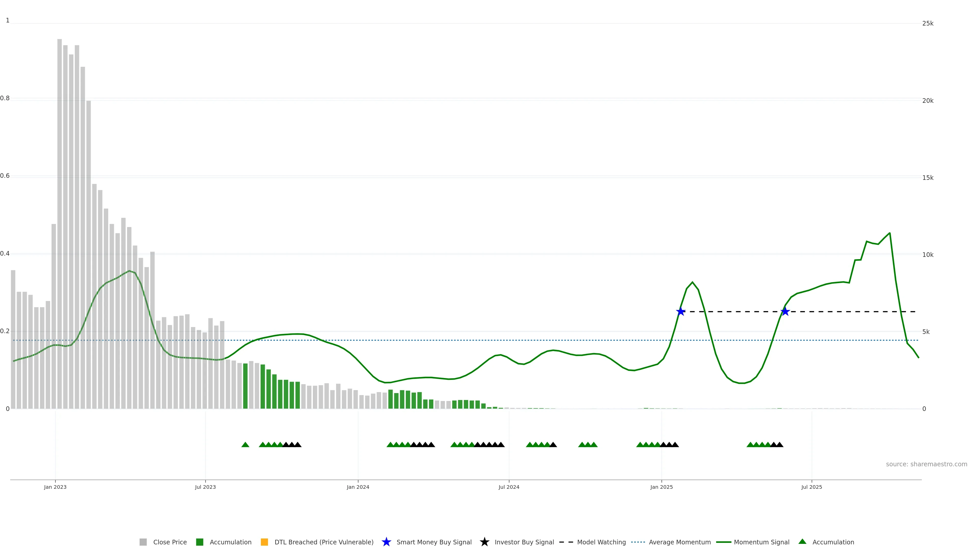The width and height of the screenshot is (980, 551).
Task: Click the source: sharemaestro.com text
Action: click(x=926, y=464)
